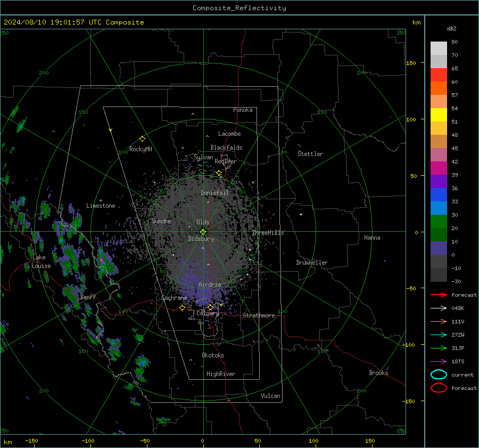Click the Strathmore city label
Screen dimensions: 479x448
tap(259, 315)
